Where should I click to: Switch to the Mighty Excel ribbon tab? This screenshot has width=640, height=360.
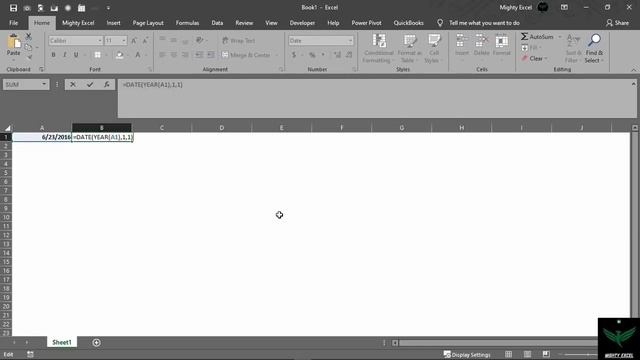[78, 23]
